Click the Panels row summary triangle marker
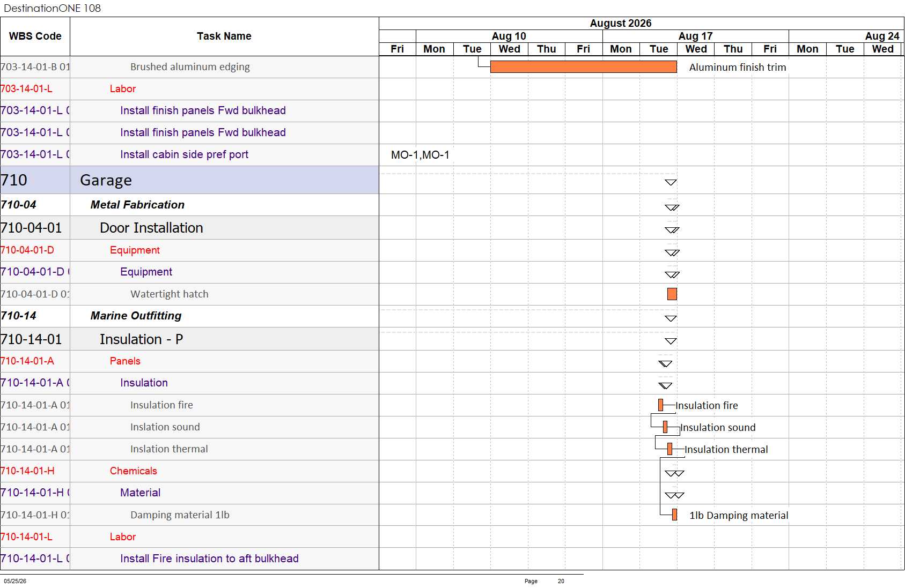This screenshot has height=588, width=905. pos(665,363)
